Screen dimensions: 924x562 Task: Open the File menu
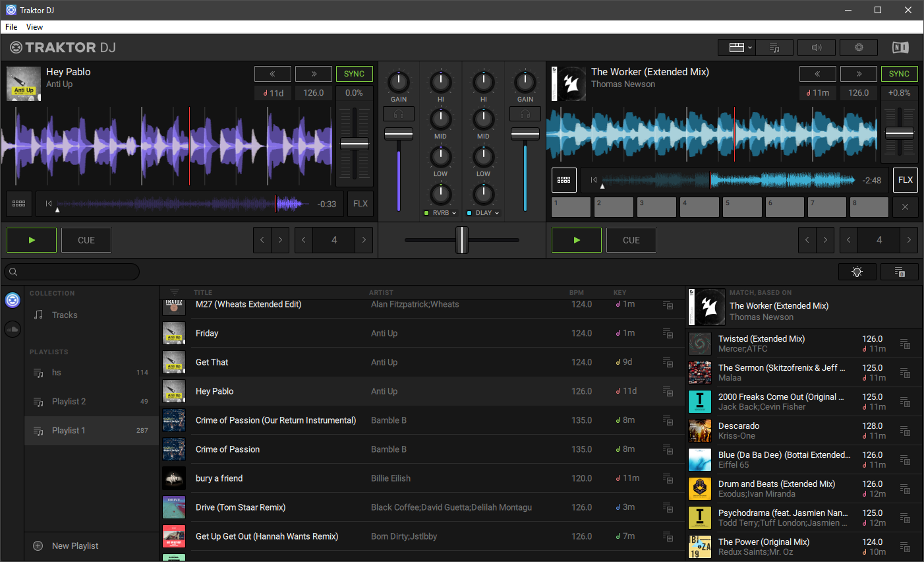point(11,27)
